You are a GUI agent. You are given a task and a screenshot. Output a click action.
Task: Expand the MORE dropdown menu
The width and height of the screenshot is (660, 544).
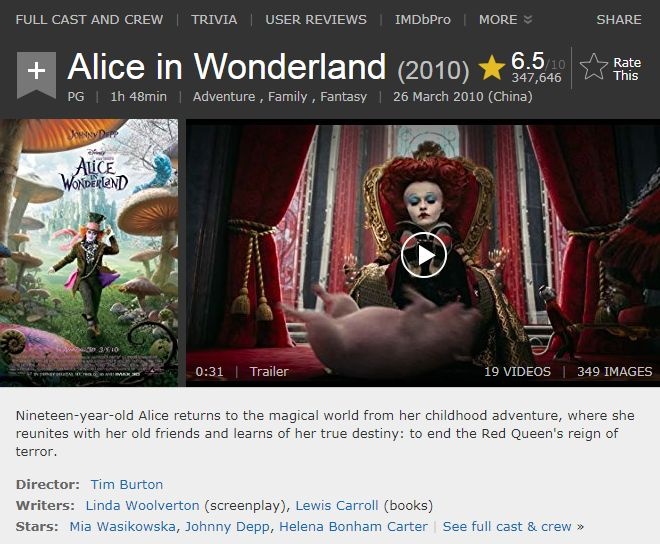(x=505, y=19)
